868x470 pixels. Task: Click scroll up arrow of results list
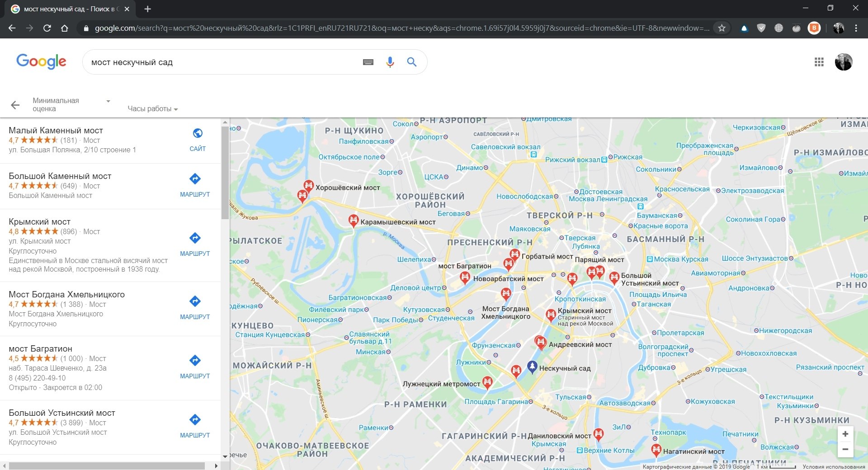225,122
